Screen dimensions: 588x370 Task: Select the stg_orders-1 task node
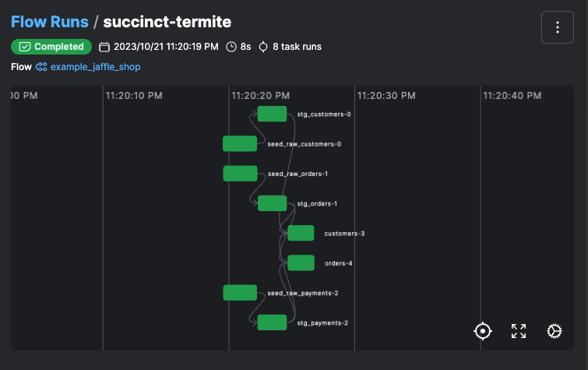tap(272, 203)
